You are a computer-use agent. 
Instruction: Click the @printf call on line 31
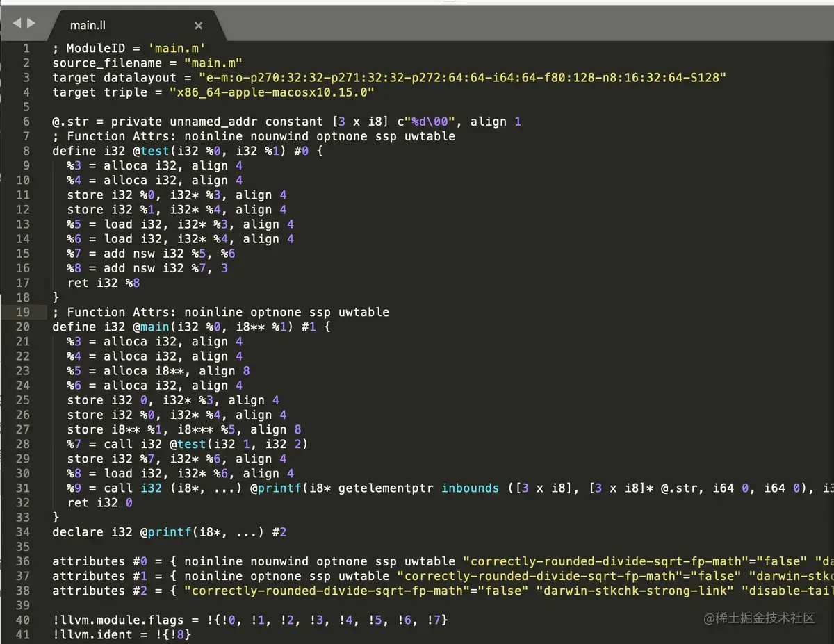[x=450, y=488]
